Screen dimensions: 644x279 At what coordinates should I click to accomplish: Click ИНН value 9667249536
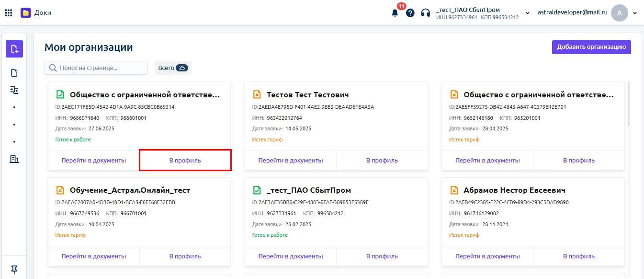pyautogui.click(x=85, y=213)
